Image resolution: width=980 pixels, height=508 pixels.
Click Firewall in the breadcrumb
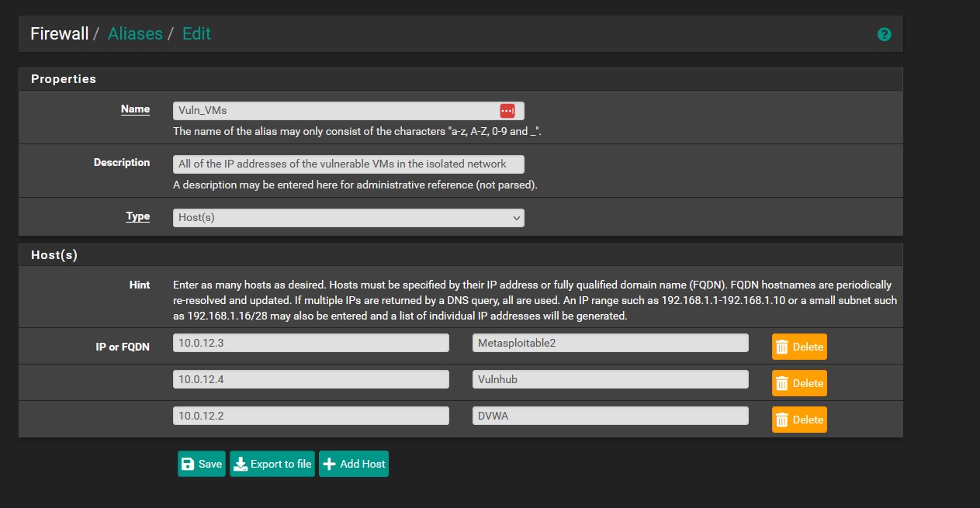(58, 33)
